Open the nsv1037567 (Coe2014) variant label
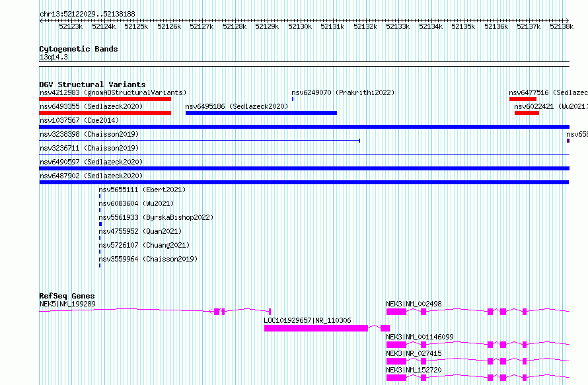588x385 pixels. [79, 120]
